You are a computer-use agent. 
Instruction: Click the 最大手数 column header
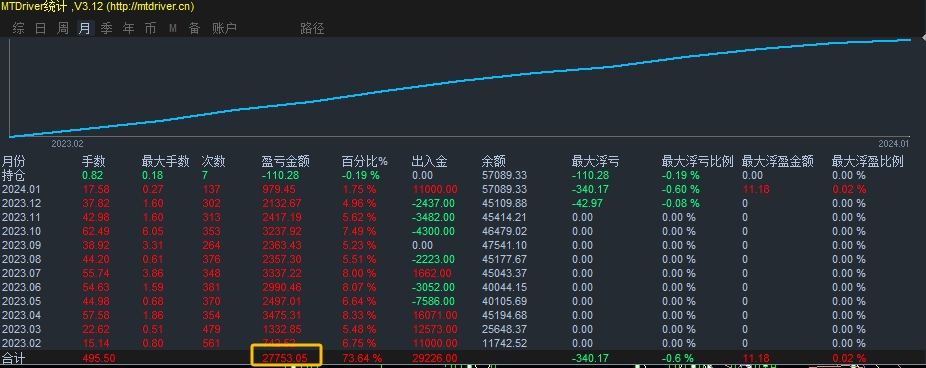point(165,161)
